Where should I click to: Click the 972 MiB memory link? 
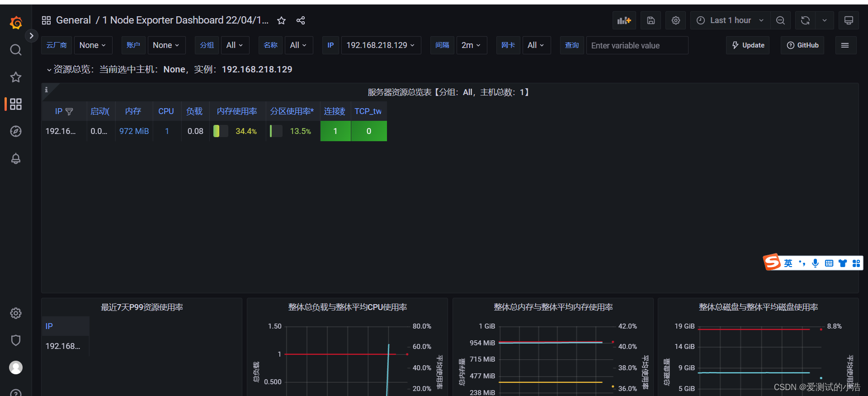134,131
